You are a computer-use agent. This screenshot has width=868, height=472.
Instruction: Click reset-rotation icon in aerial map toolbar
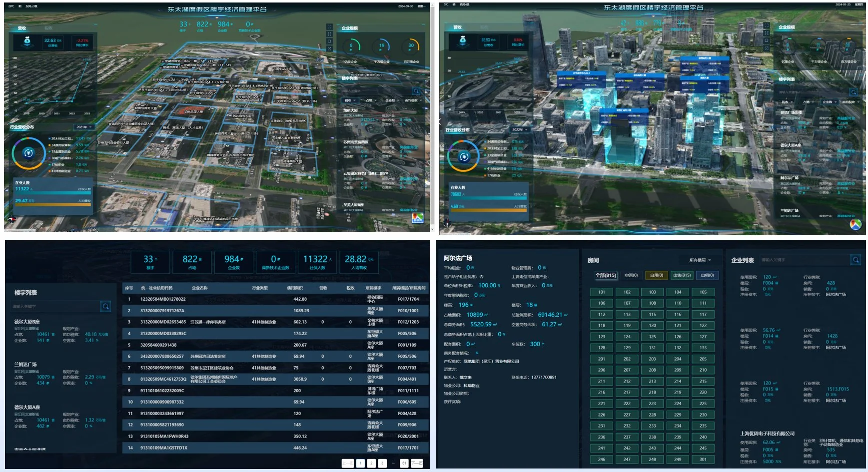point(329,48)
